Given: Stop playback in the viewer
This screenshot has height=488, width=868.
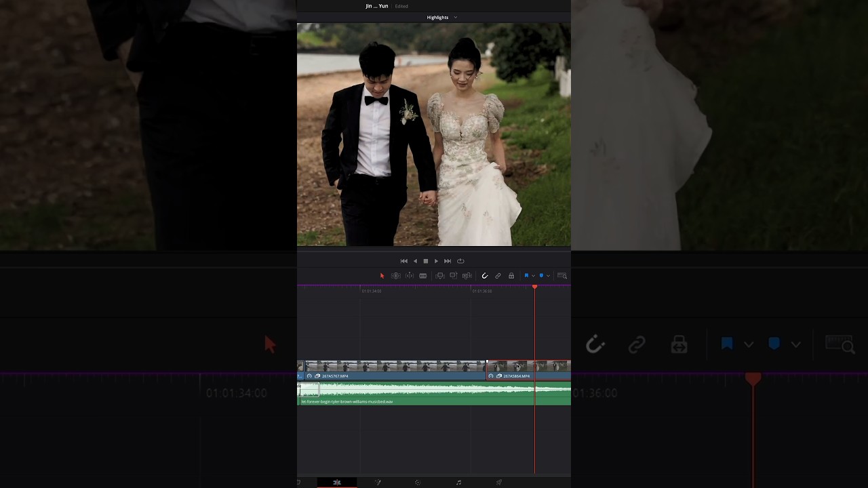Looking at the screenshot, I should click(426, 261).
